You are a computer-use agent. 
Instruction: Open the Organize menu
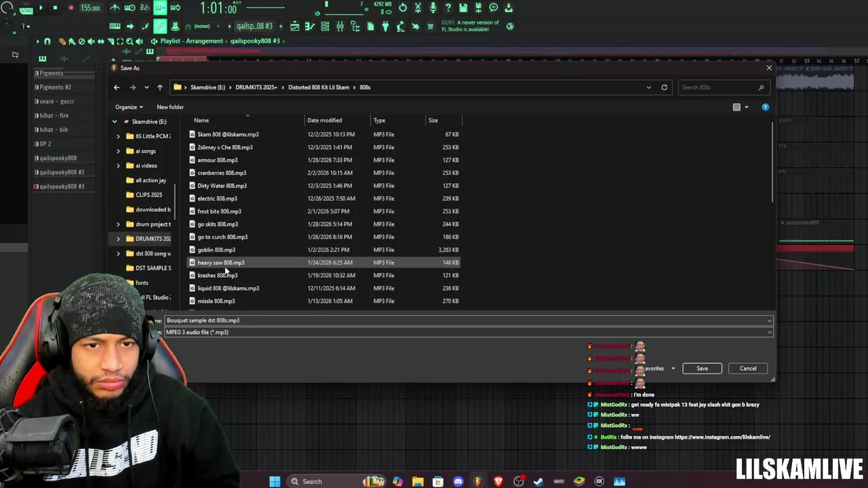point(129,107)
